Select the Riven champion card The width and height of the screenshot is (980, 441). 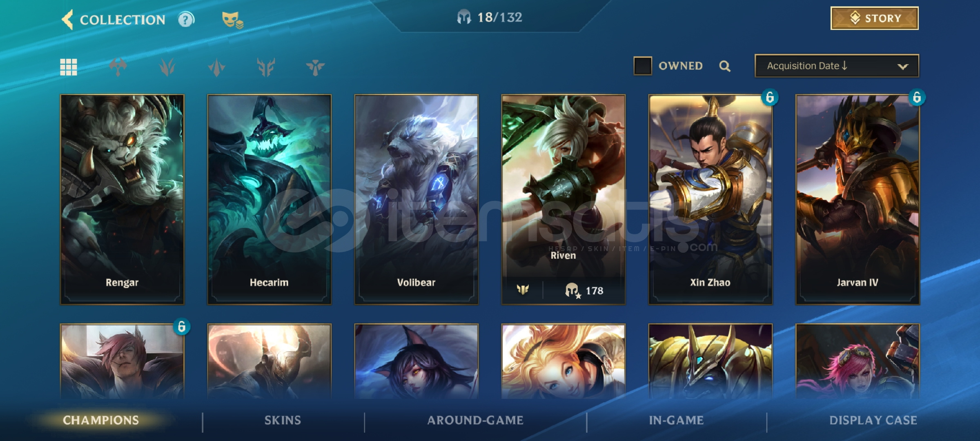(563, 200)
